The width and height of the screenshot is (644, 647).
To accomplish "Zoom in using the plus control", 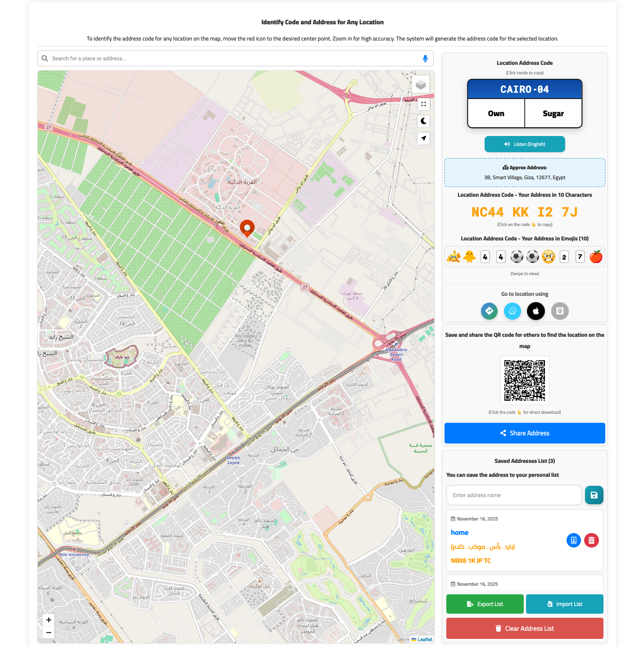I will click(x=48, y=620).
